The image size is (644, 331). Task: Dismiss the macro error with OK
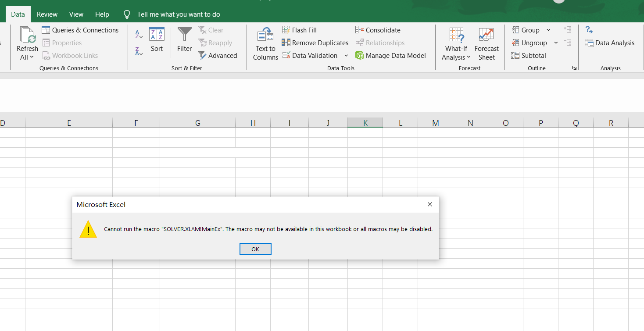pyautogui.click(x=255, y=249)
